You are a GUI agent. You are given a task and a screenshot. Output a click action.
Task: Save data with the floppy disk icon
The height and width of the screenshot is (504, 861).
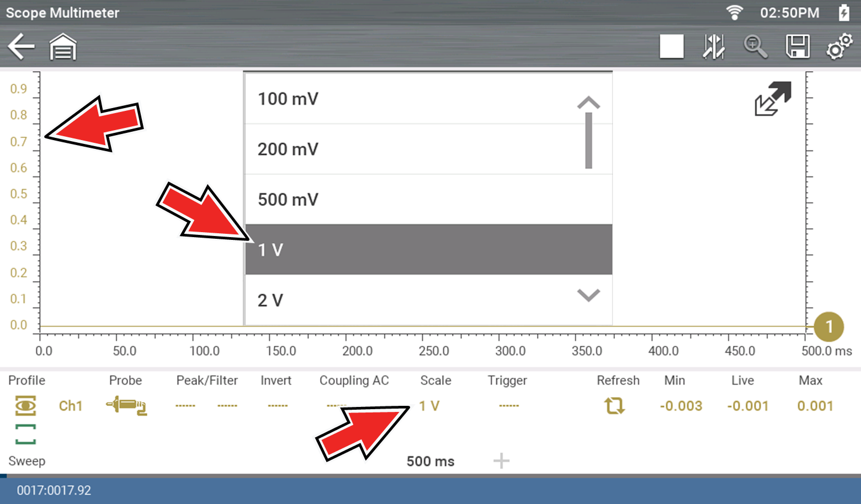[798, 47]
